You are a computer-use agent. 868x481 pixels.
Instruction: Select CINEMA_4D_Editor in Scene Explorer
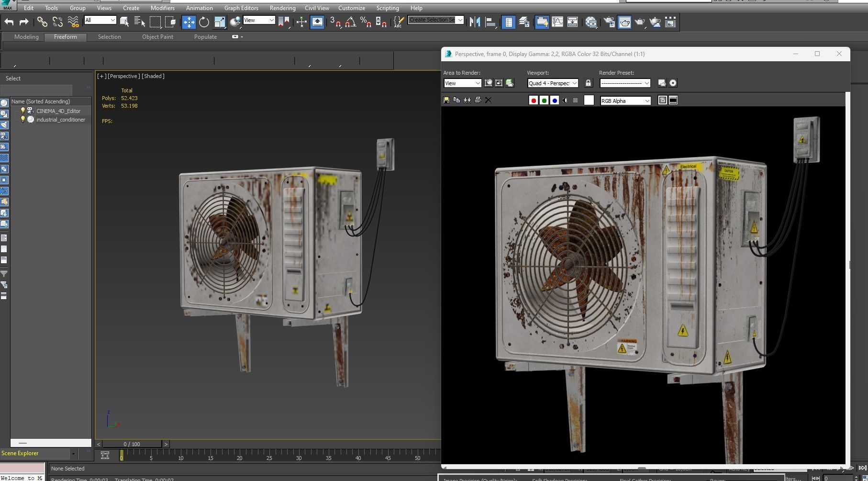tap(58, 111)
